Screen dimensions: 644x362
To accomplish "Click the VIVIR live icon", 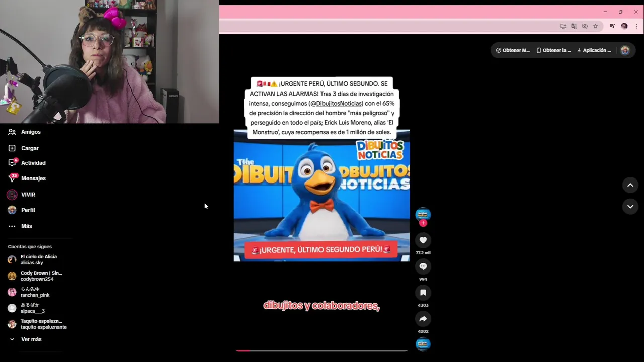I will click(x=12, y=195).
